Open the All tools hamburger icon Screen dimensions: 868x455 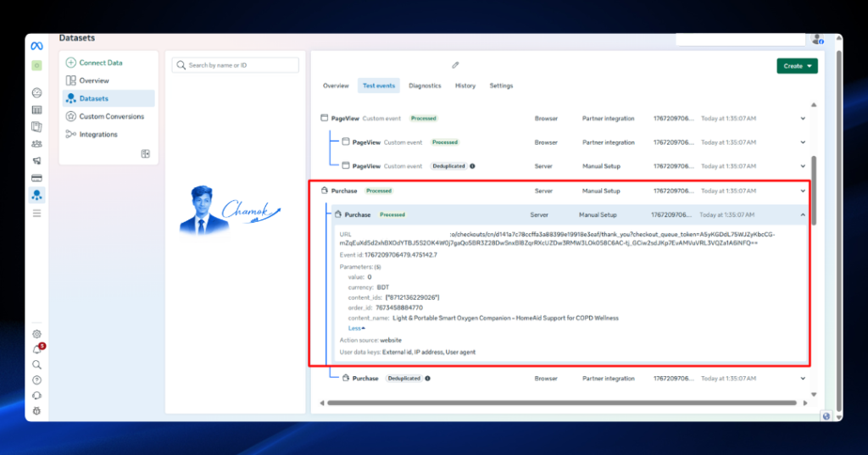click(x=36, y=214)
